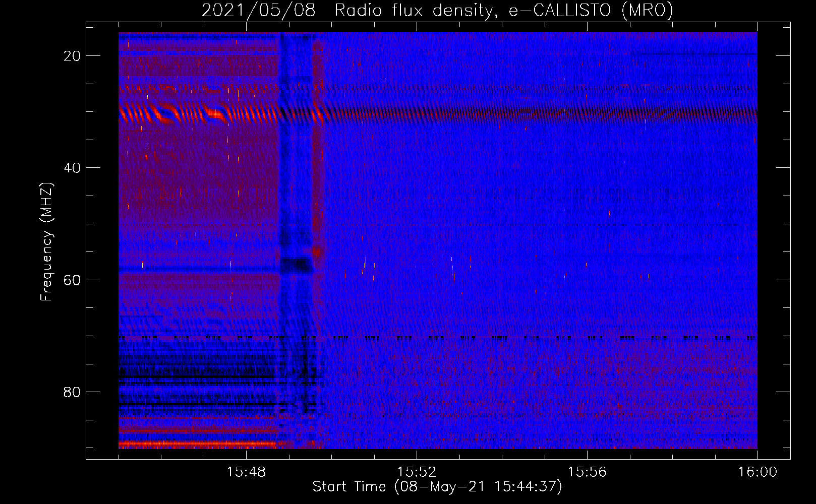Click the 15:48 time tick label
The width and height of the screenshot is (816, 504).
coord(246,472)
